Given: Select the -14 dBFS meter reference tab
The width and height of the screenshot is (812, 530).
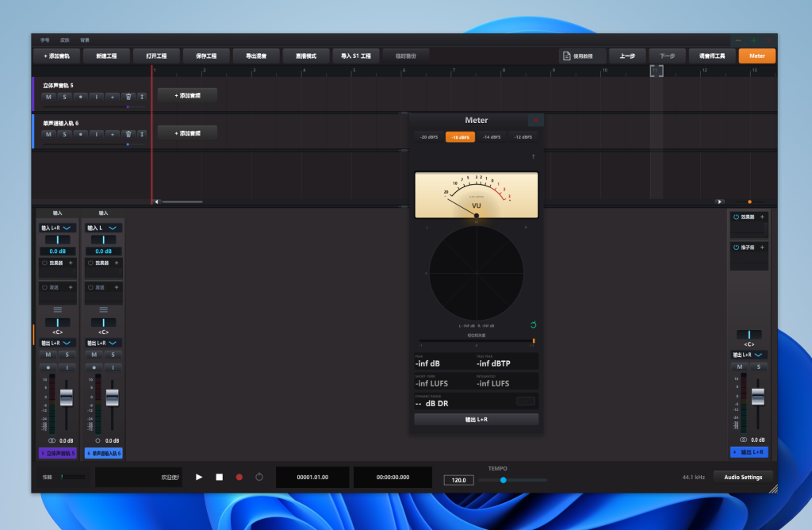Looking at the screenshot, I should click(x=492, y=137).
